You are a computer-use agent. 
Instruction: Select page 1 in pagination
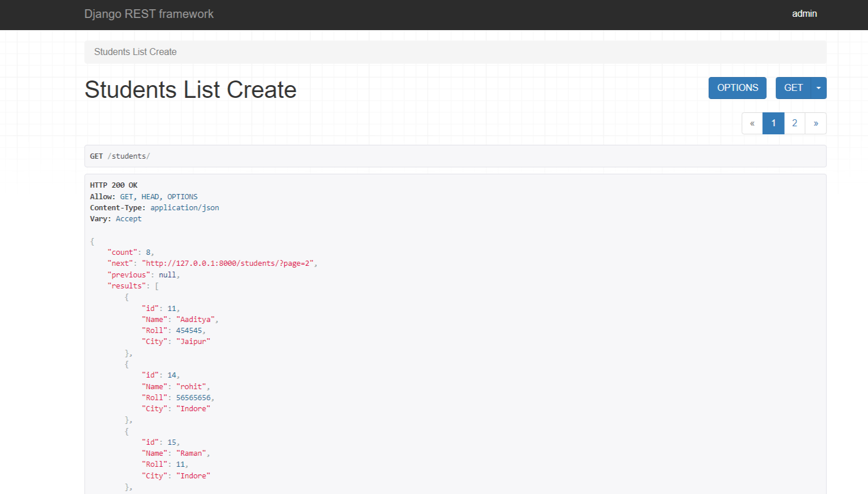click(x=773, y=123)
